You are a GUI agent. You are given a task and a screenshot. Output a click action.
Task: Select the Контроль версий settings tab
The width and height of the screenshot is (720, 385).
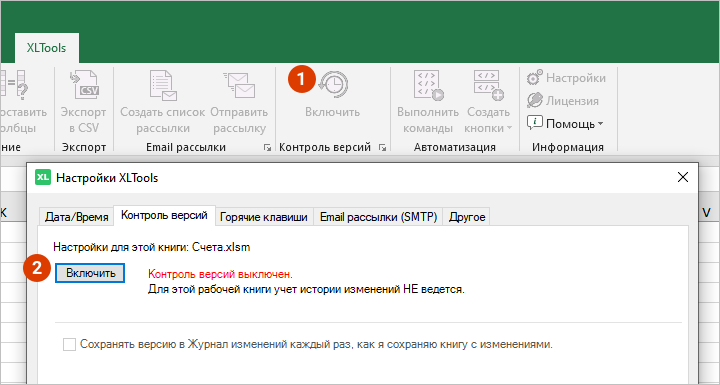164,215
